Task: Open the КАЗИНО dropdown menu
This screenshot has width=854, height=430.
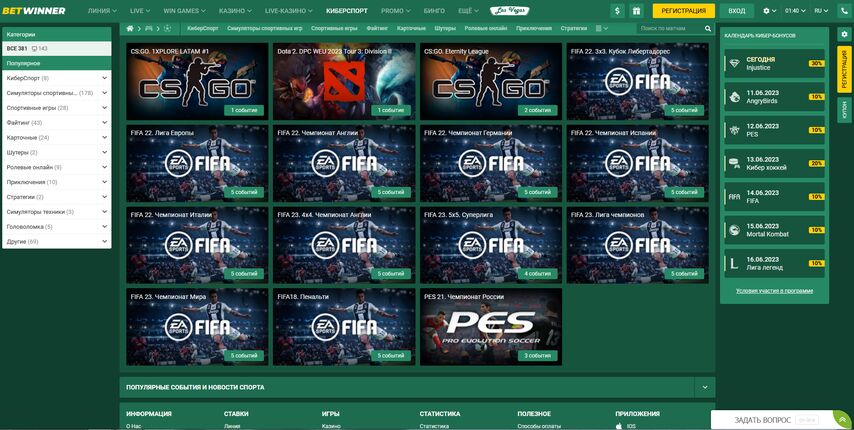Action: (x=235, y=11)
